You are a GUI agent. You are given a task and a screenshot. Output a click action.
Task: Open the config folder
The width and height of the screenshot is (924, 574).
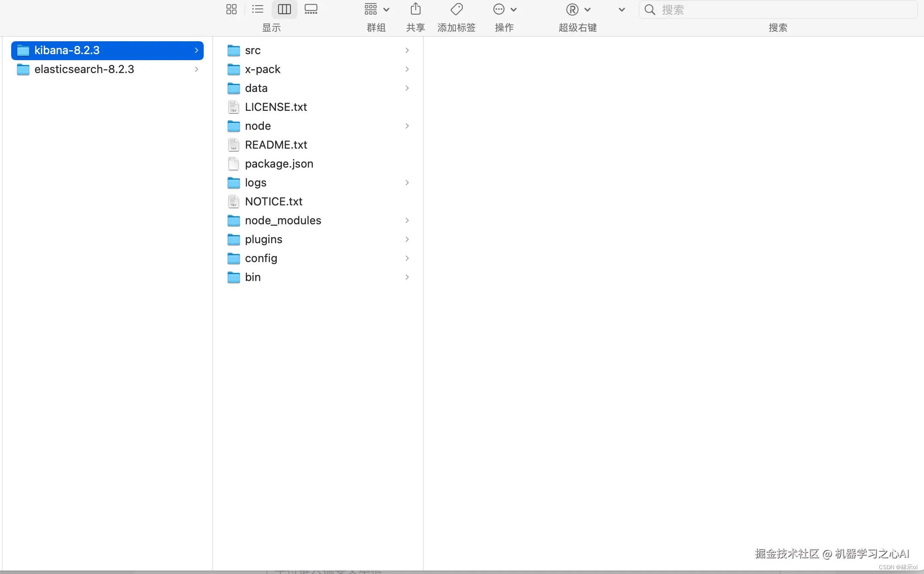tap(261, 258)
